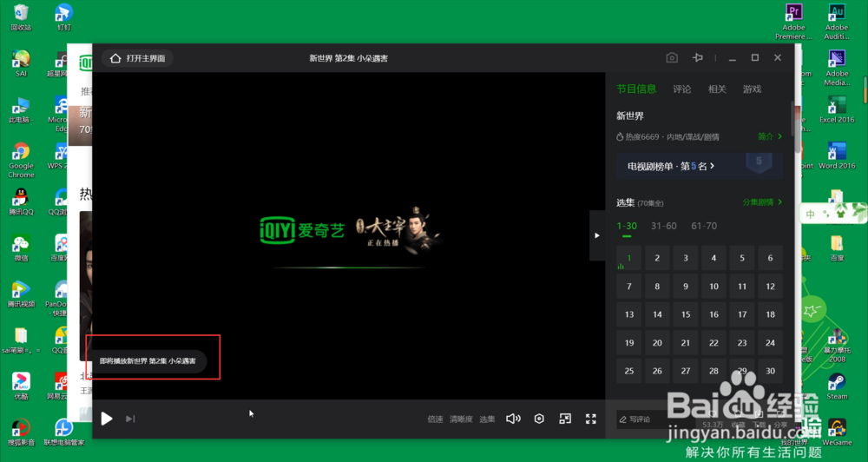The image size is (868, 462).
Task: Select episode 18
Action: tap(770, 314)
